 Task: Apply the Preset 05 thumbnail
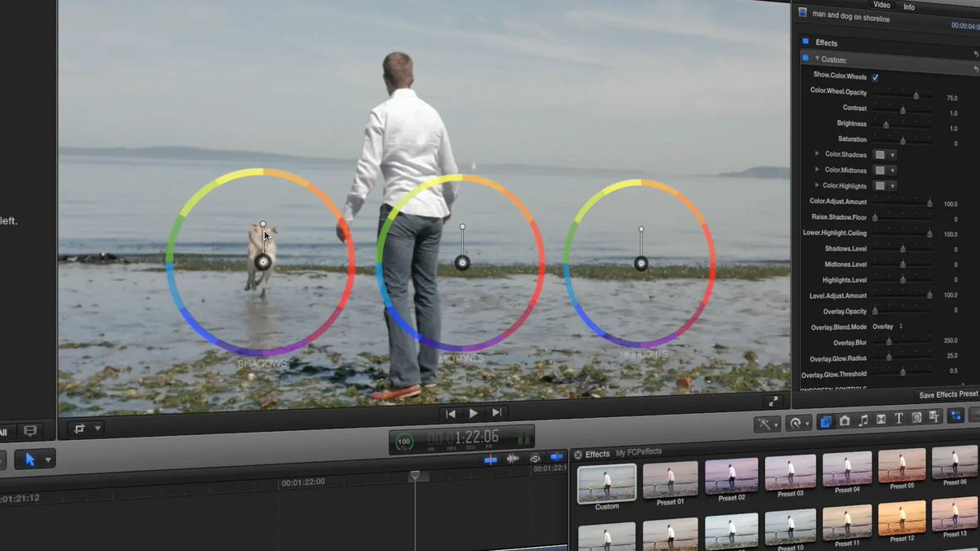click(x=902, y=464)
